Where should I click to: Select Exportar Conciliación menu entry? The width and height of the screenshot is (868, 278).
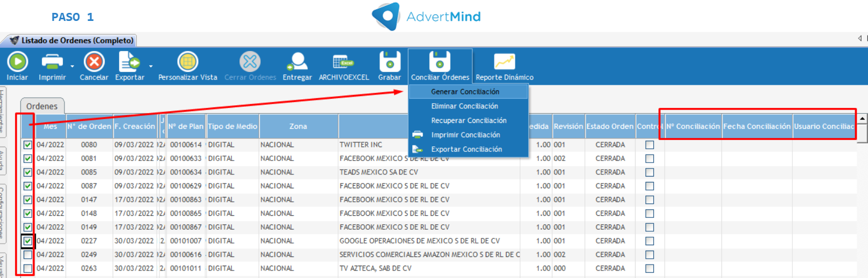468,149
